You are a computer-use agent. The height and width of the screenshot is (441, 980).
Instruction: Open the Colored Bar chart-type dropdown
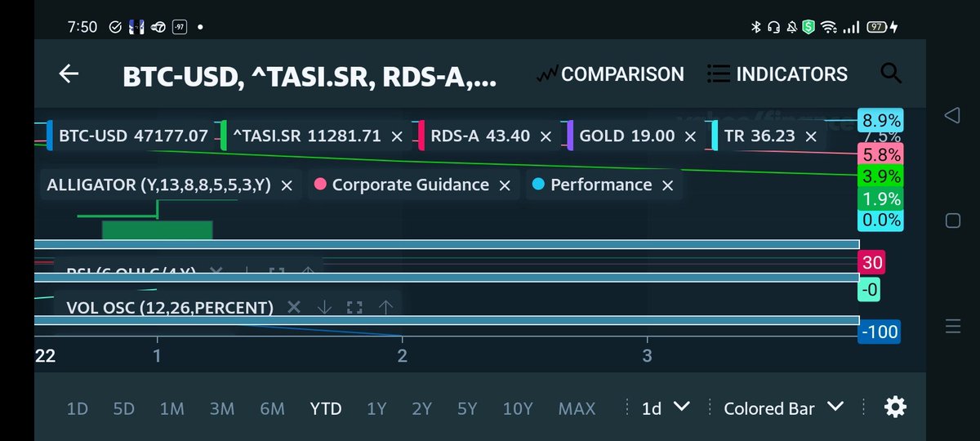tap(783, 408)
